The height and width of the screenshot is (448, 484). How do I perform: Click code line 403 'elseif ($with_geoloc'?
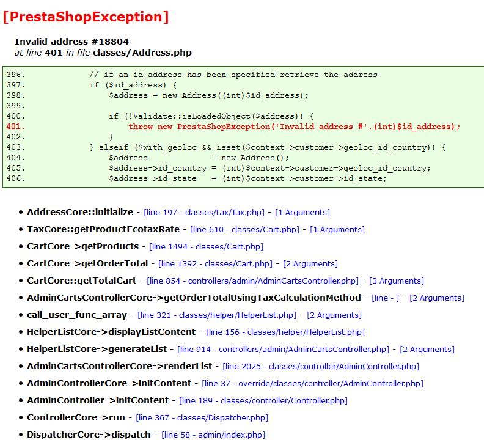267,147
